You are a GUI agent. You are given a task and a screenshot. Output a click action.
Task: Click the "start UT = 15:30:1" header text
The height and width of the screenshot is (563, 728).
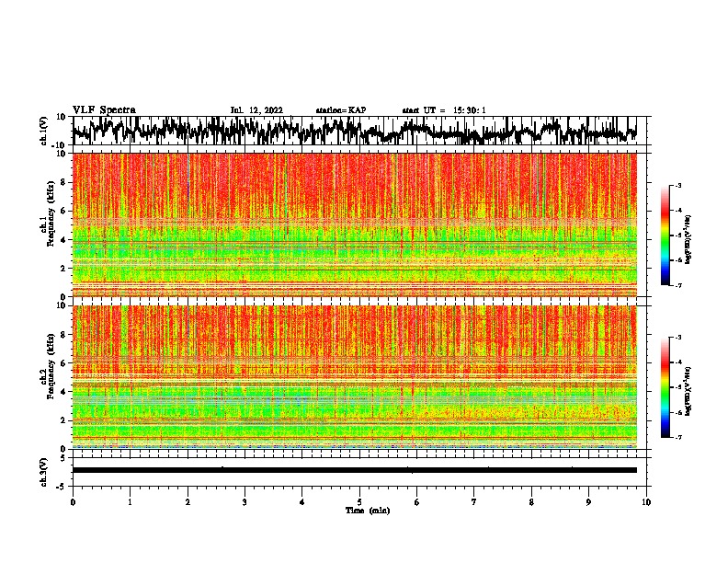point(444,110)
